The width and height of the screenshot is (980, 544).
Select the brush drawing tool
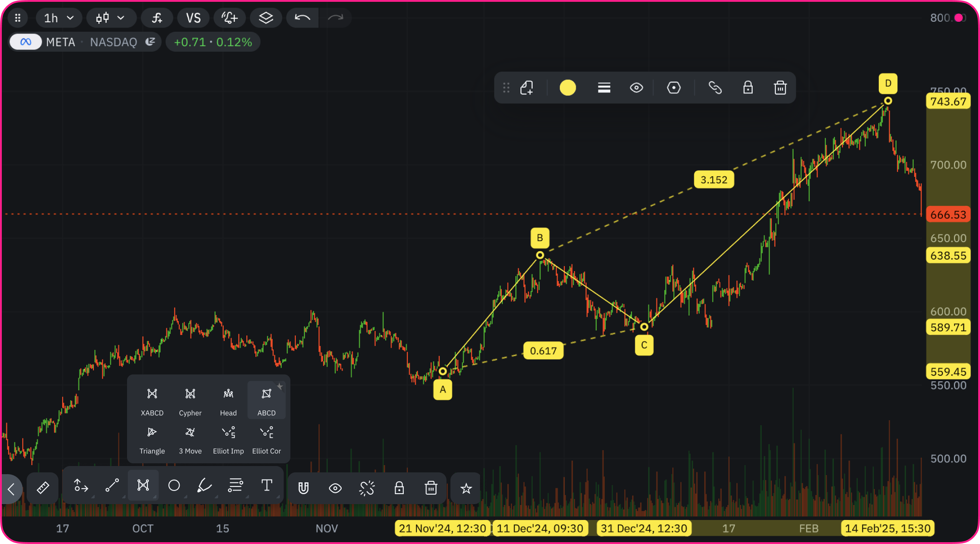click(205, 486)
